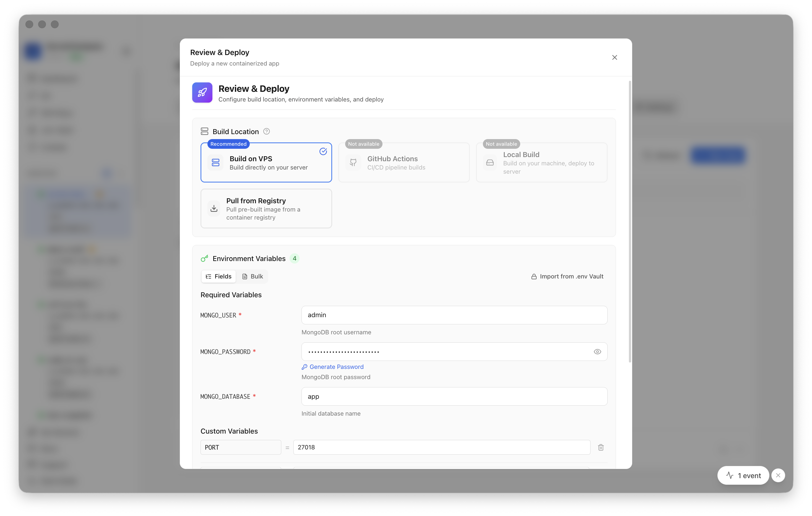Select Local Build option
The image size is (812, 516).
[x=541, y=163]
